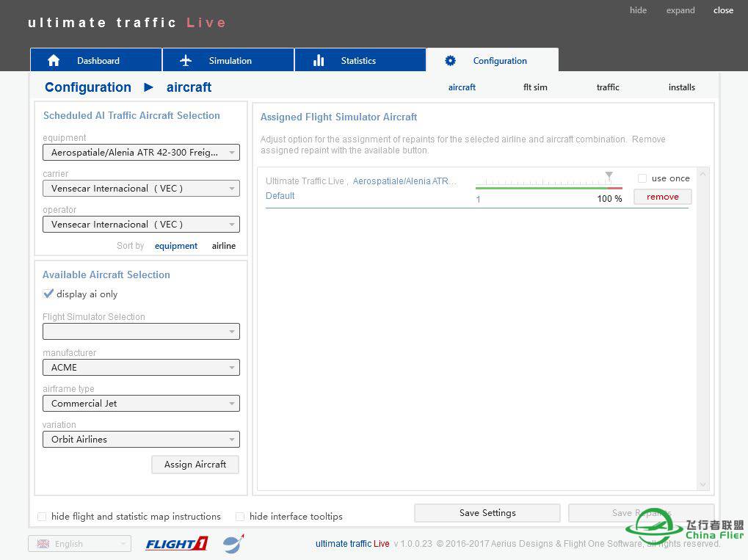Click the Save Repaints button
748x560 pixels.
[641, 513]
